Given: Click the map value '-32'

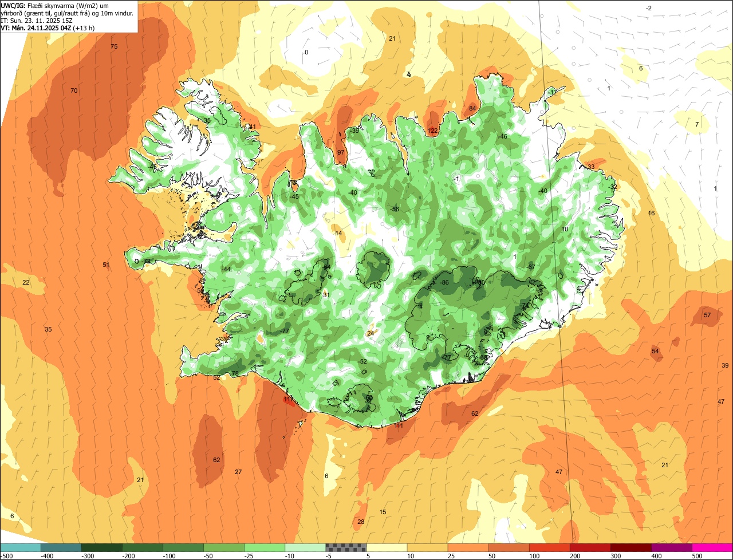Looking at the screenshot, I should coord(613,187).
